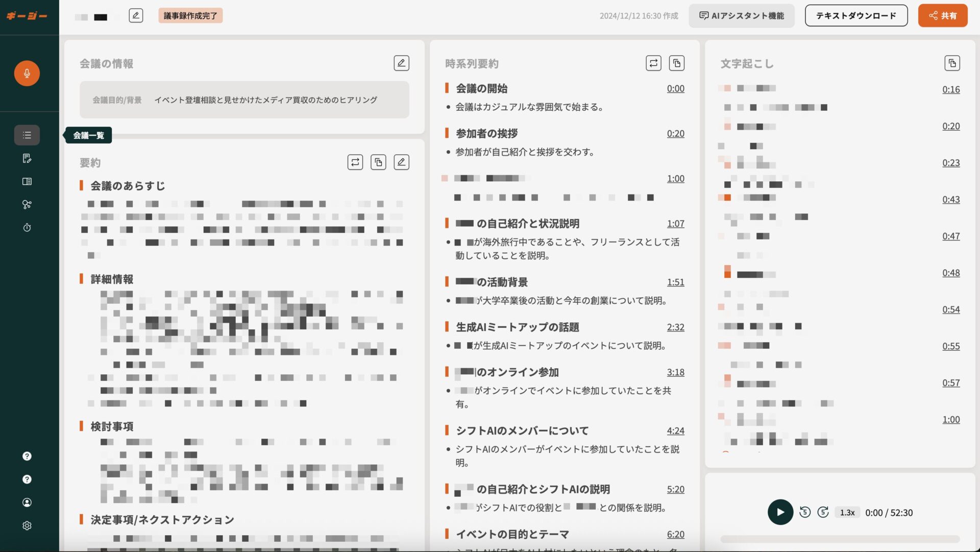Edit the 会議の情報 with the pencil icon

pos(401,63)
